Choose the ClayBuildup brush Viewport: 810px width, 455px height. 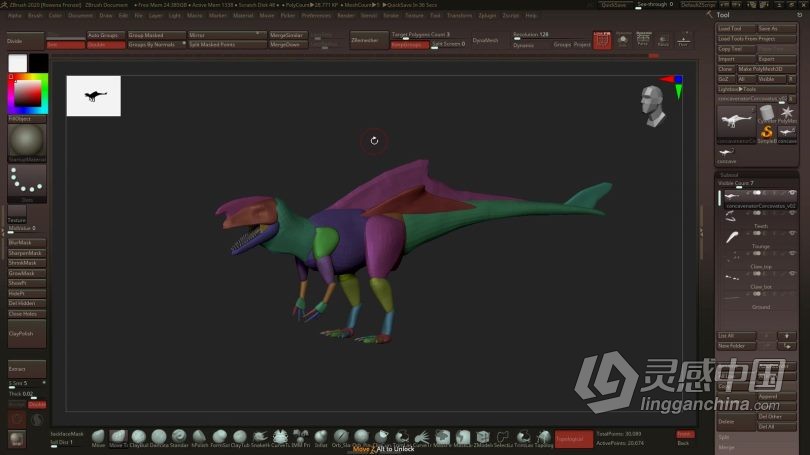pyautogui.click(x=138, y=437)
